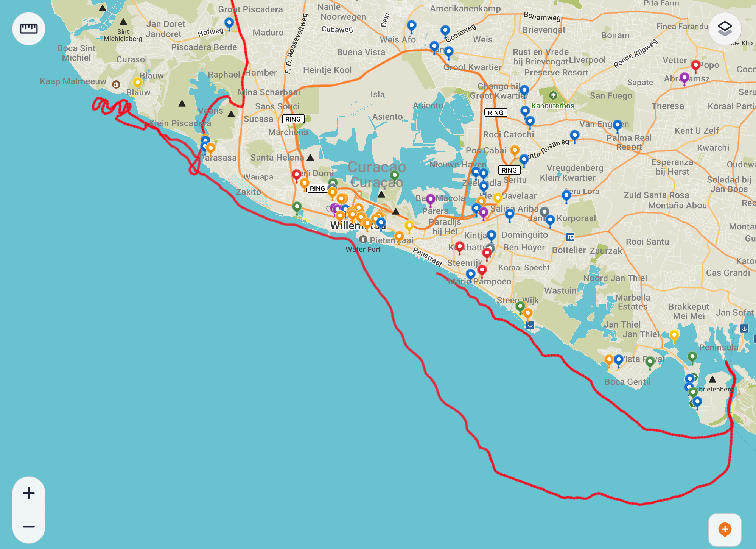This screenshot has width=756, height=549.
Task: Select the museum icon near Kaap Malmeeuw
Action: [116, 84]
